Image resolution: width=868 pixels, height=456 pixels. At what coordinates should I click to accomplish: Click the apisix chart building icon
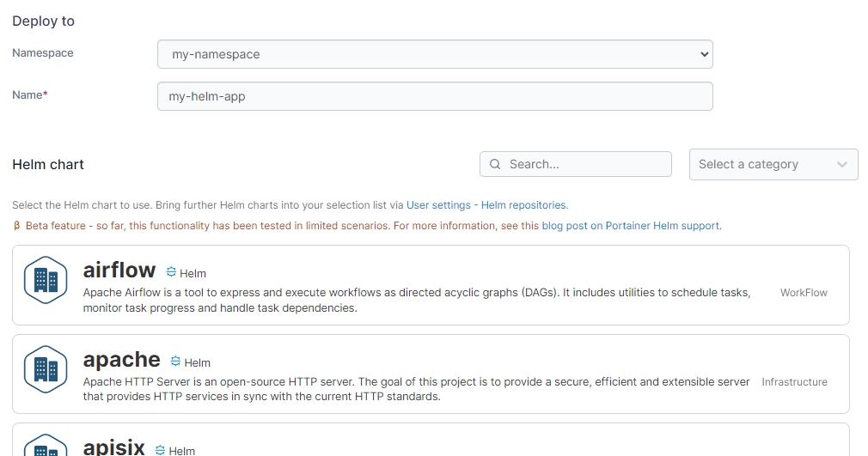click(46, 447)
